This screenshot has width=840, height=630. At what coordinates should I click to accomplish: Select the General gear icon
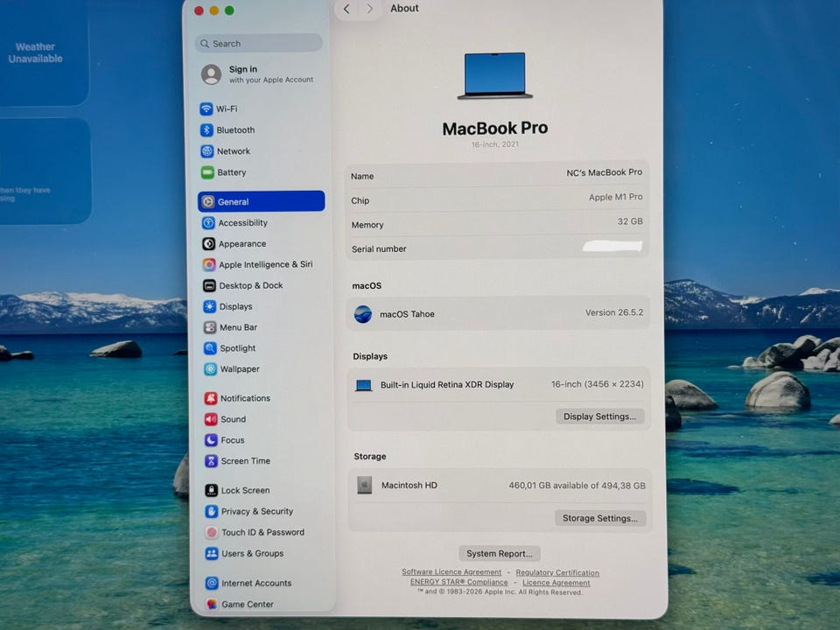208,202
